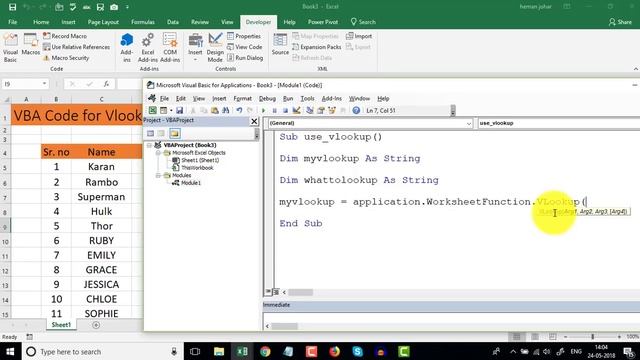
Task: Open the Power Pivot tab
Action: pyautogui.click(x=322, y=22)
